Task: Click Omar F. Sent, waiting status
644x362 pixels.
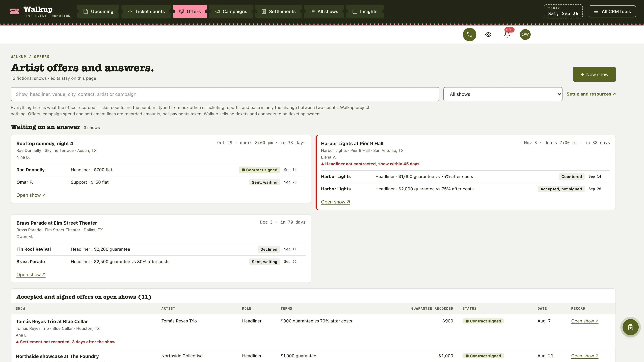Action: pos(264,182)
